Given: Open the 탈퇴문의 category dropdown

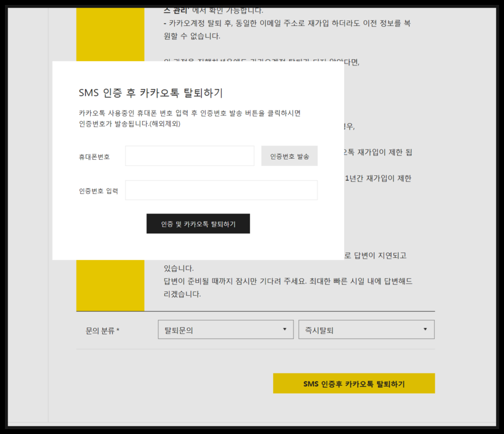Looking at the screenshot, I should pos(225,329).
